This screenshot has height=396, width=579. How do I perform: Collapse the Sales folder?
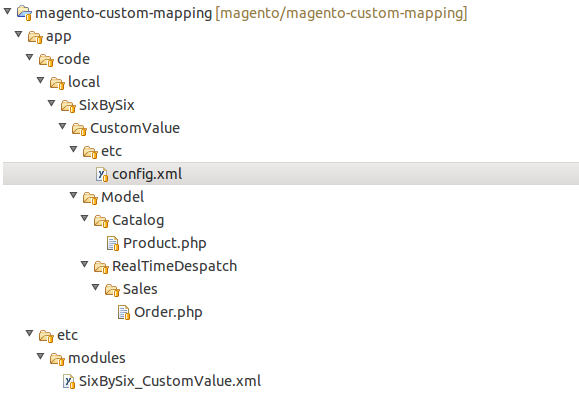[x=95, y=287]
